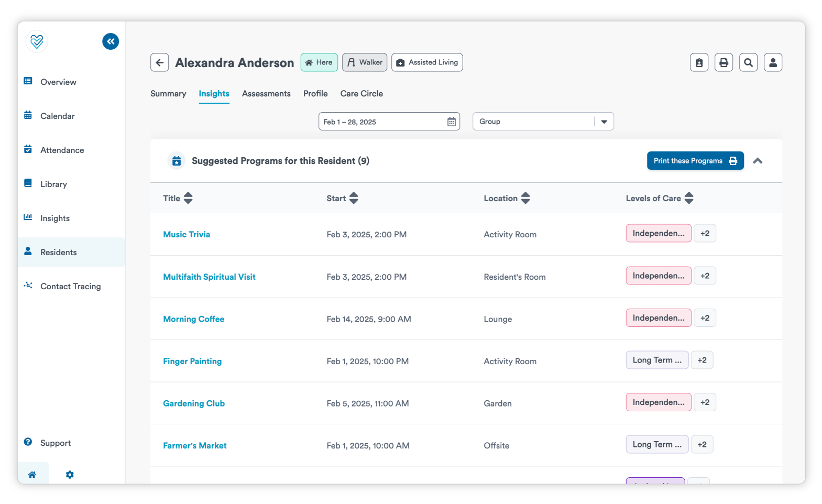This screenshot has height=504, width=822.
Task: Click Print these Programs button
Action: click(695, 161)
